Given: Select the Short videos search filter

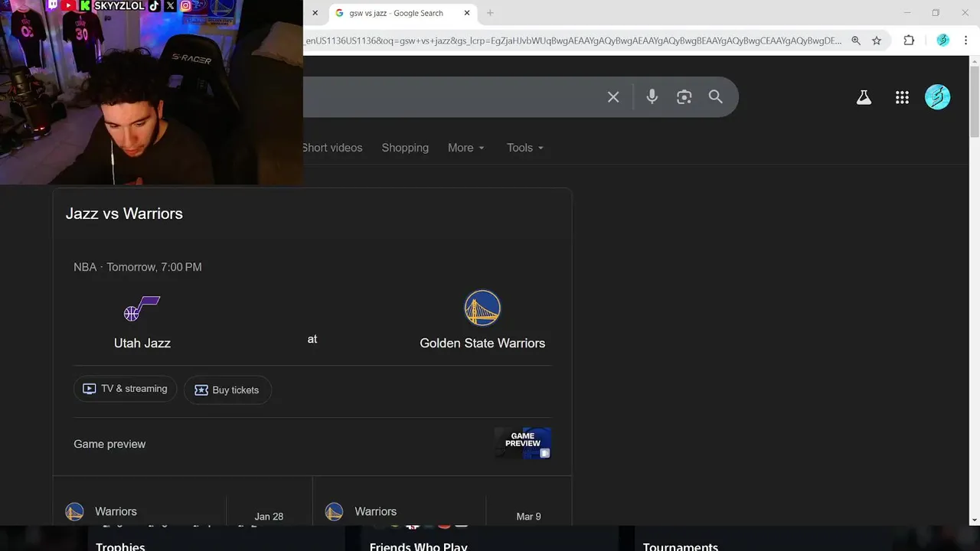Looking at the screenshot, I should coord(332,148).
